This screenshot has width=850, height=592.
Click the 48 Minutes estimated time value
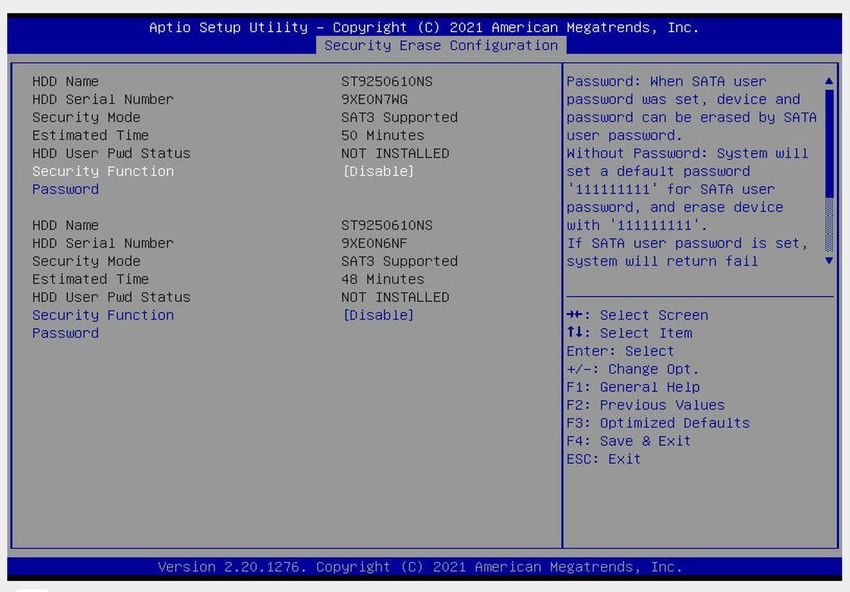pos(383,279)
